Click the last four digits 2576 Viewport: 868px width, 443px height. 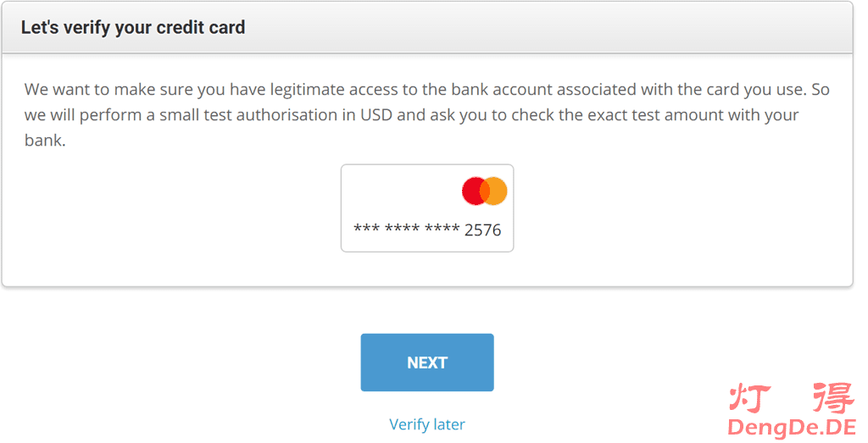pyautogui.click(x=483, y=230)
